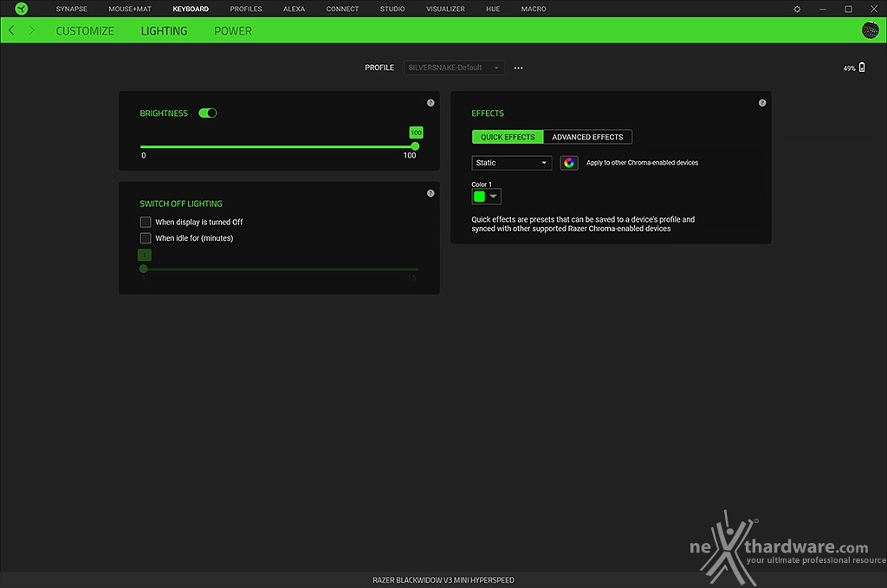The image size is (887, 588).
Task: Open the SYNAPSE tab
Action: pos(72,9)
